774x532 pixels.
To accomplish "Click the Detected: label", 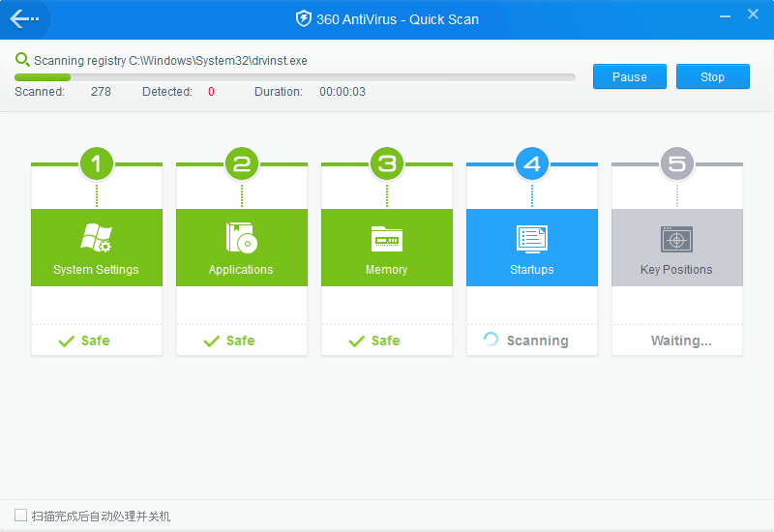I will (x=167, y=92).
